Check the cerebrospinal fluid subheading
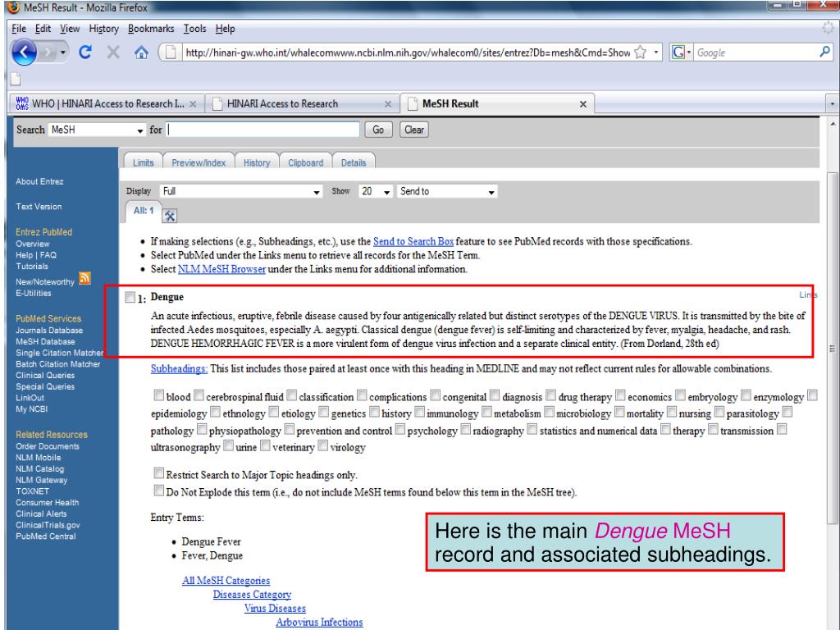840x630 pixels. tap(199, 395)
